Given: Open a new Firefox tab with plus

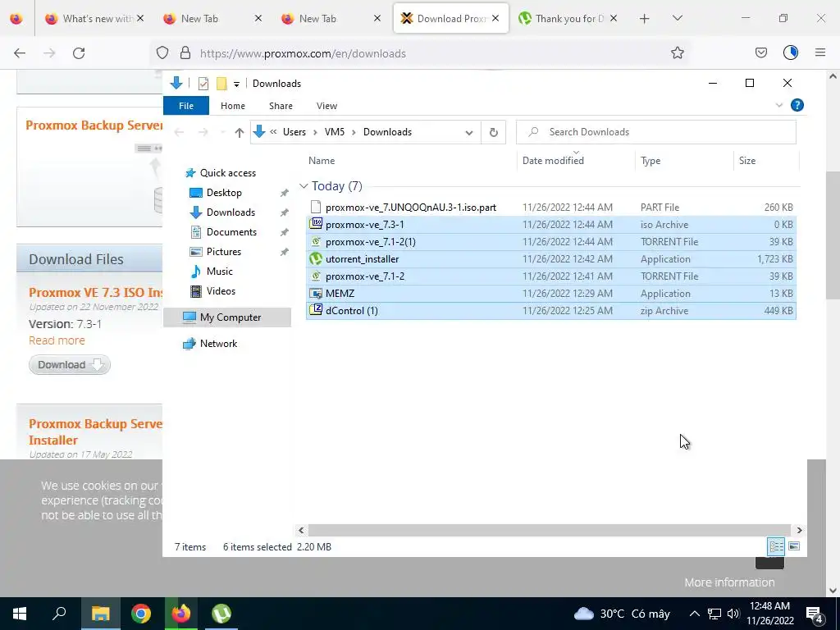Looking at the screenshot, I should 645,19.
